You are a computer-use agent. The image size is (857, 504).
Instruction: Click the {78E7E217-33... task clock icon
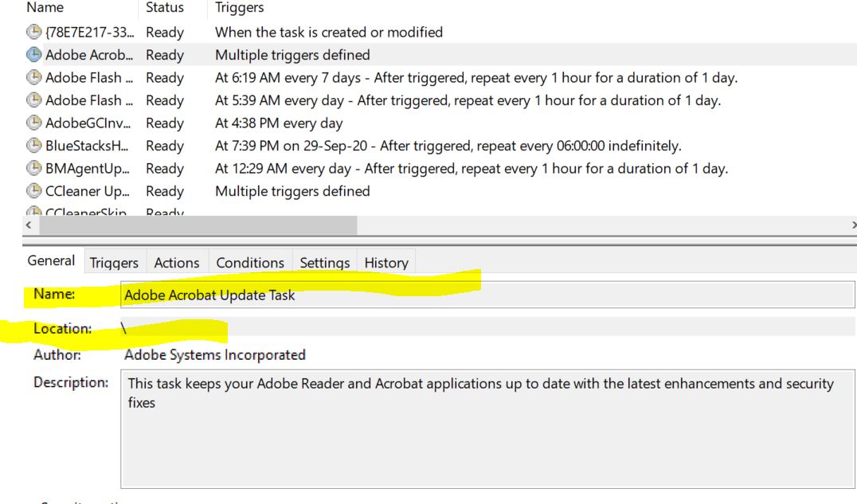pos(34,33)
